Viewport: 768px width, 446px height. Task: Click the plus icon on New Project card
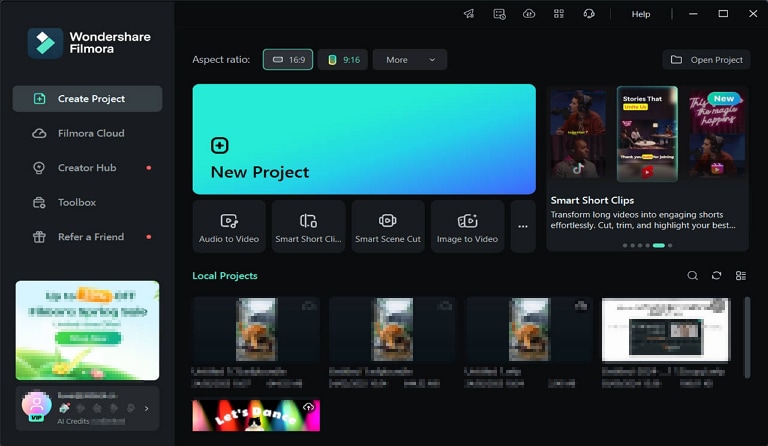(x=219, y=145)
